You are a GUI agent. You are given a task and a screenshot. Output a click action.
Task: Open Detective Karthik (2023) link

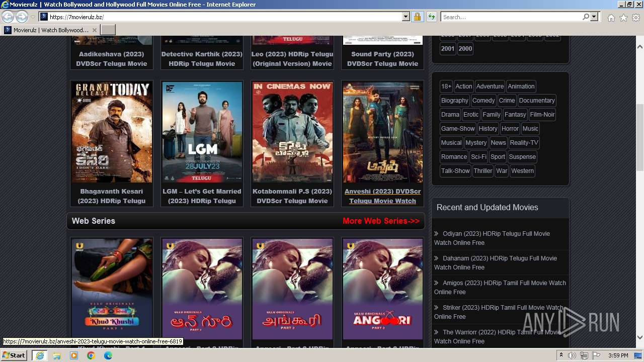click(202, 59)
